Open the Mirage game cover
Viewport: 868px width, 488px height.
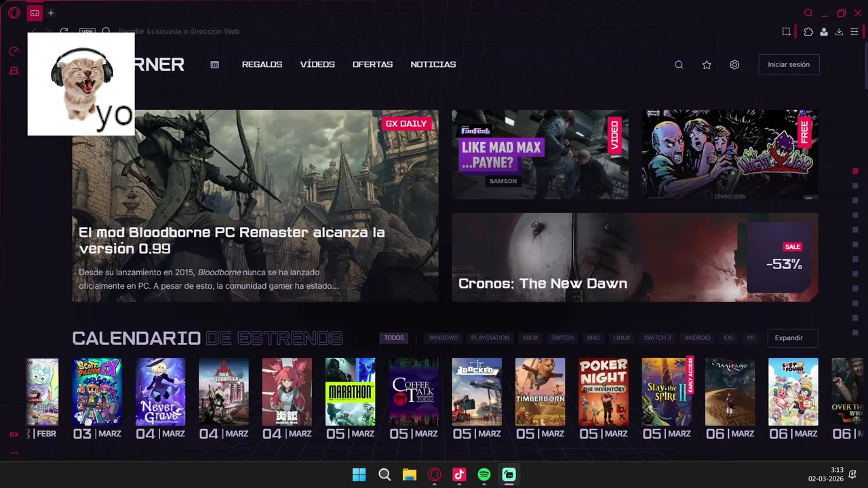tap(730, 392)
